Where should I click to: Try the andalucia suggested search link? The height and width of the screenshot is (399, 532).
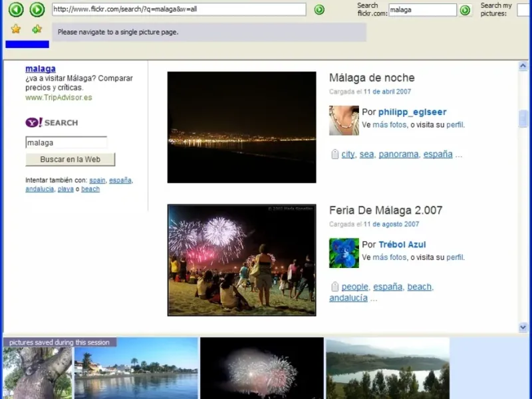(x=40, y=189)
